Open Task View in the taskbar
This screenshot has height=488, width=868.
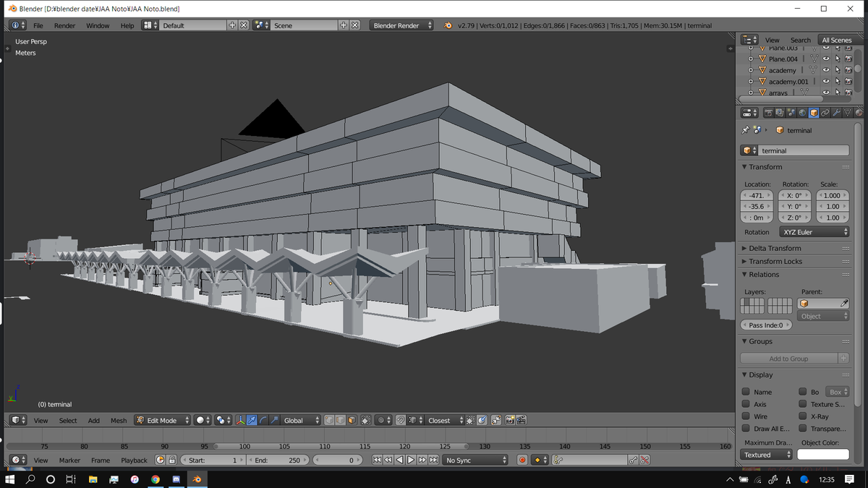click(71, 479)
